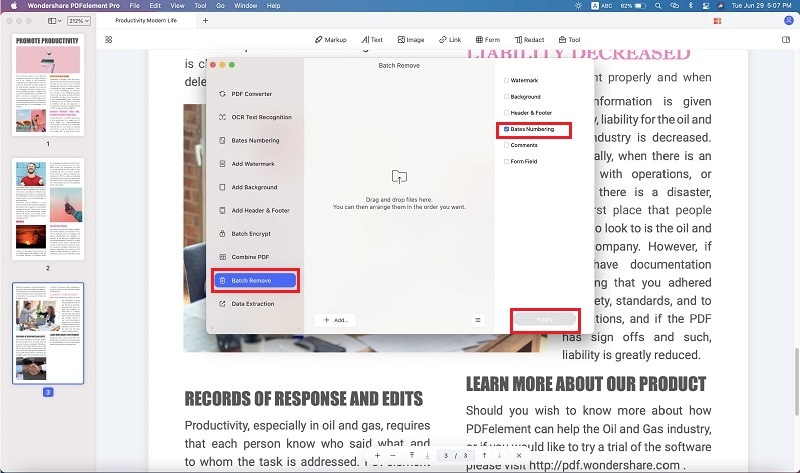Screen dimensions: 800x473
Task: Show the thumbnail grid view icon
Action: pos(109,39)
